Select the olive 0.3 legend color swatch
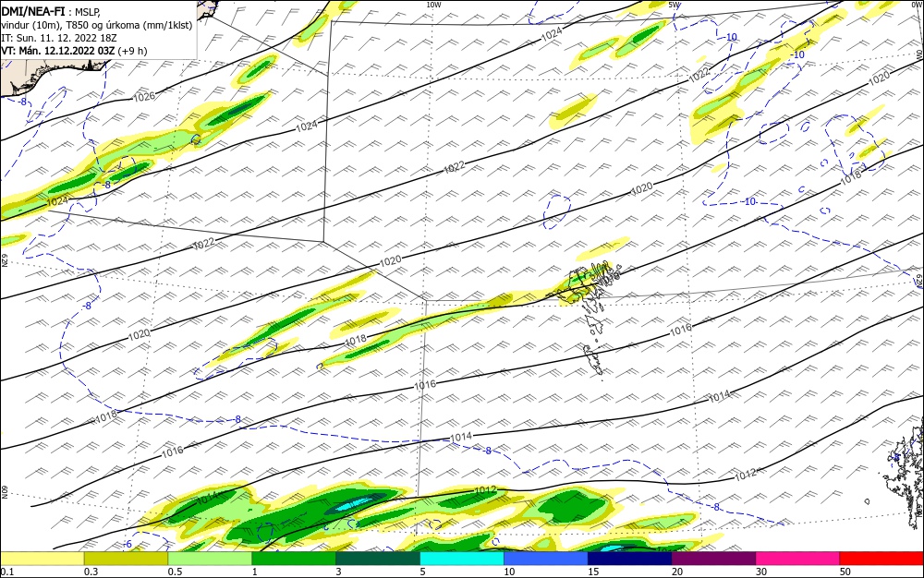924x578 pixels. click(x=126, y=559)
